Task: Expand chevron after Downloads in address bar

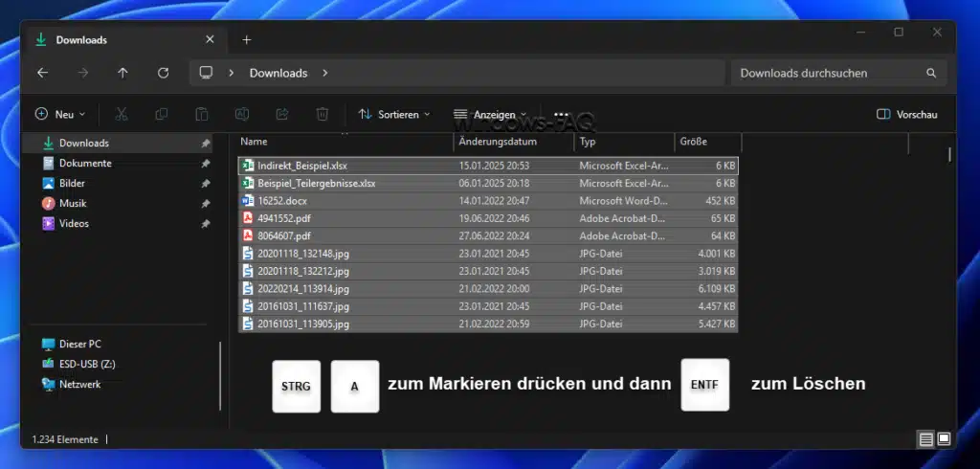Action: 325,73
